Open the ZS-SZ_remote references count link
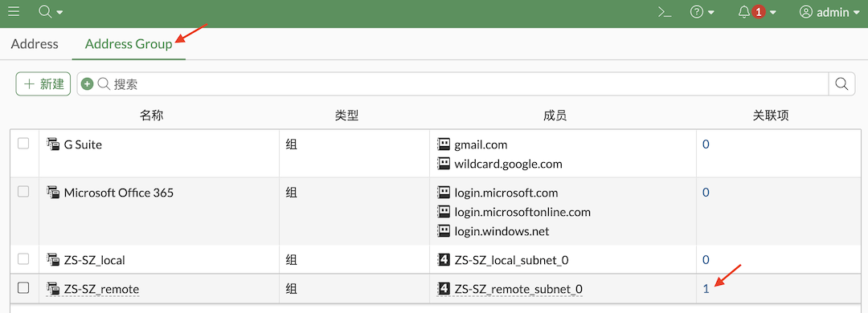Viewport: 868px width, 313px height. tap(706, 288)
